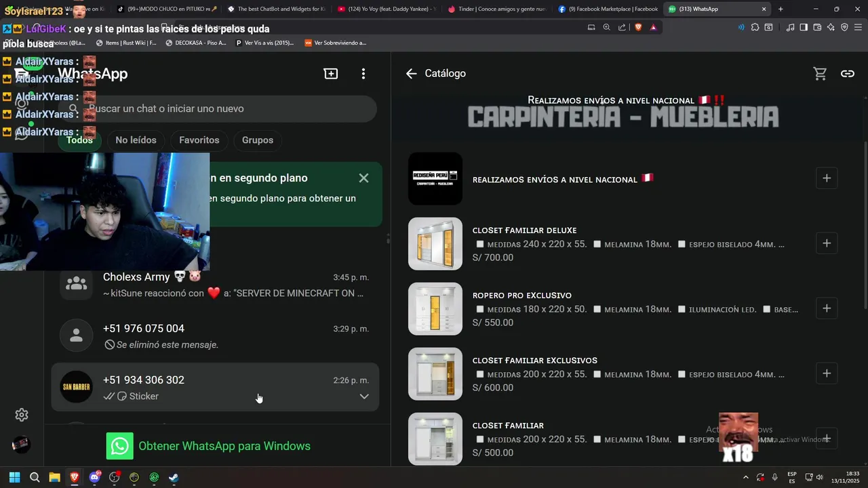Click Ropero Pro Exclusivo price S/ 550.00

(x=493, y=323)
